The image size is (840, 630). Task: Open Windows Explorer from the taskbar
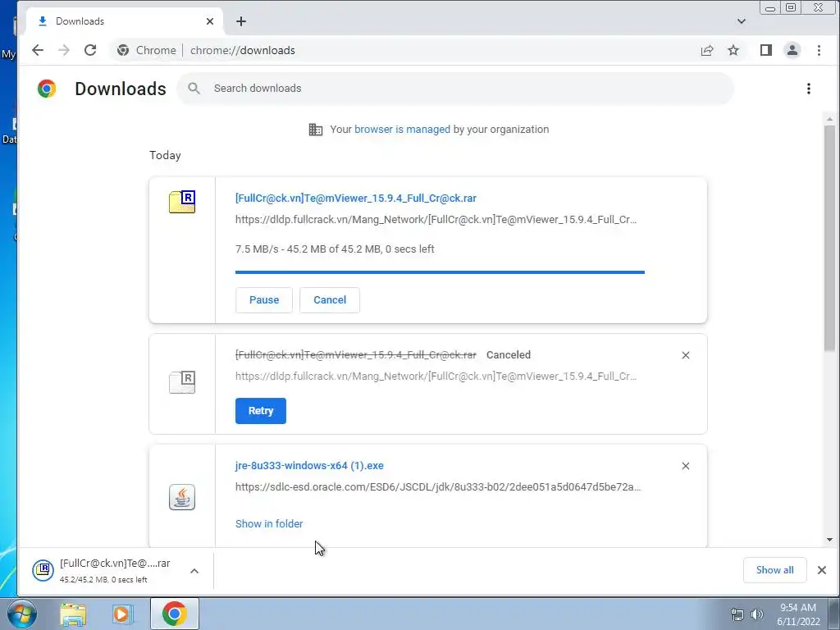(x=73, y=614)
